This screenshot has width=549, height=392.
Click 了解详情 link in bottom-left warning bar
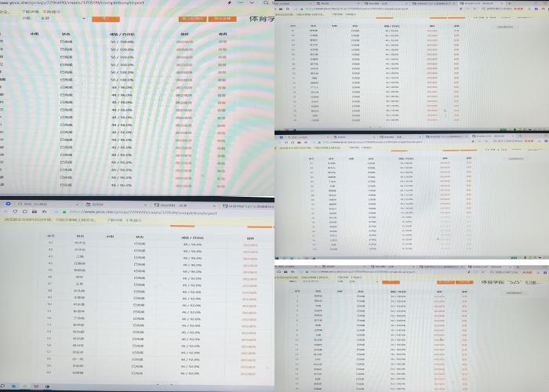pos(115,220)
